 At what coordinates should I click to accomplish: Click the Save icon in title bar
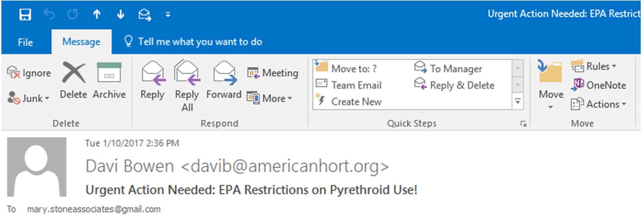[x=25, y=14]
